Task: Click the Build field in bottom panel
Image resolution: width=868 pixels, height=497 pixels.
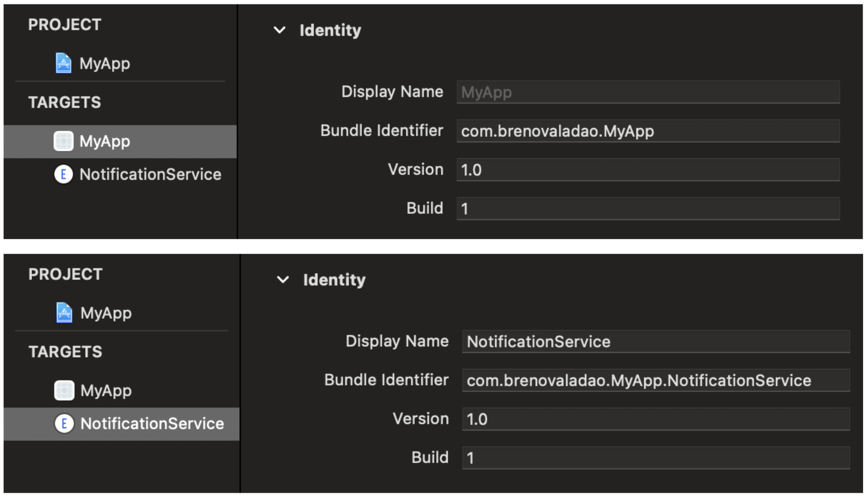Action: pyautogui.click(x=655, y=458)
